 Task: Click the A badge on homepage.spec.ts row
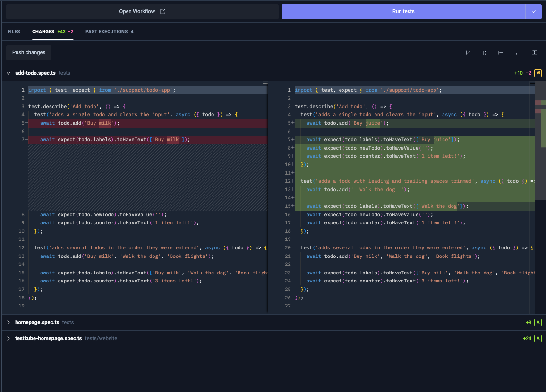538,323
